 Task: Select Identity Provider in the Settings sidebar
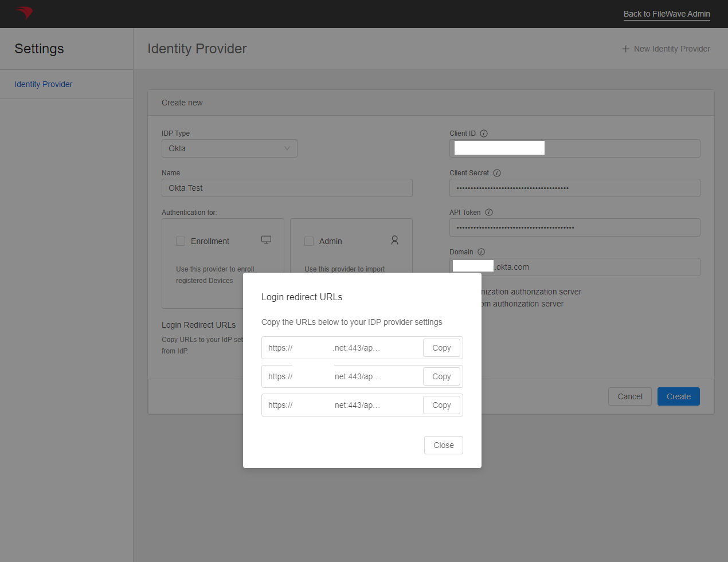point(44,84)
